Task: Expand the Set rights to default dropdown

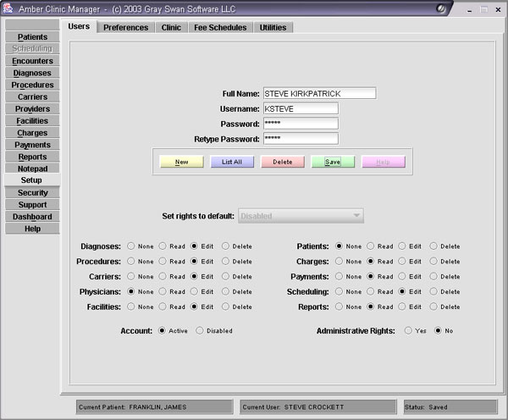Action: click(x=301, y=216)
